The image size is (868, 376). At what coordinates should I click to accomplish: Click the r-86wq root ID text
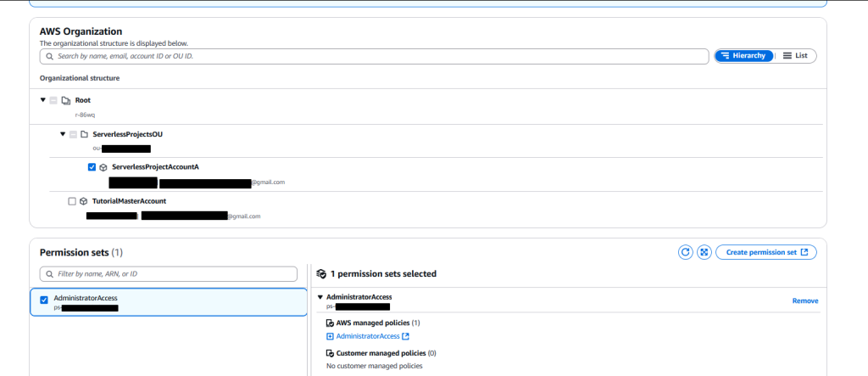pos(85,115)
